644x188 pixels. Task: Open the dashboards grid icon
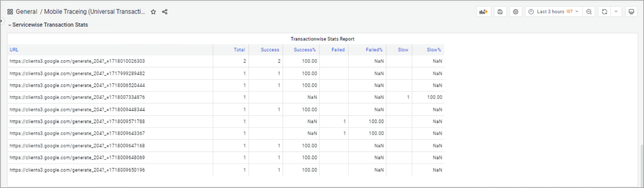point(10,12)
